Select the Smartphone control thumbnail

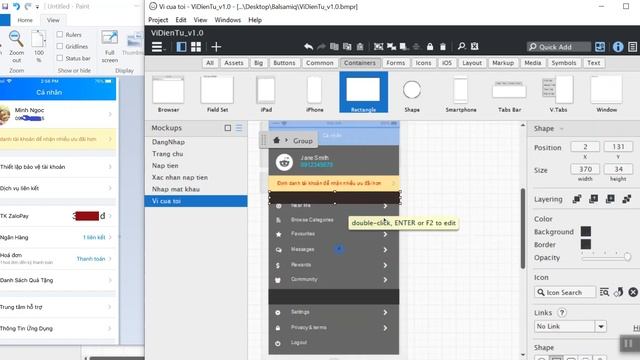pyautogui.click(x=461, y=94)
